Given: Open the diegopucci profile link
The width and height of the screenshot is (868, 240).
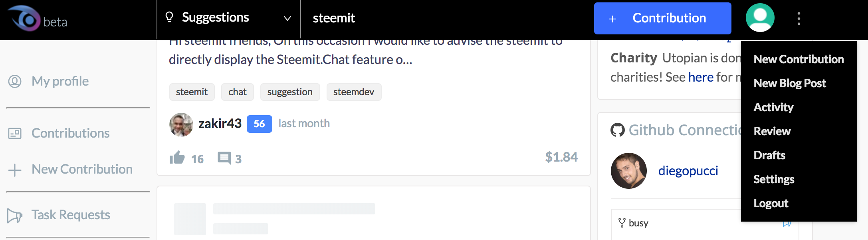Looking at the screenshot, I should click(688, 171).
